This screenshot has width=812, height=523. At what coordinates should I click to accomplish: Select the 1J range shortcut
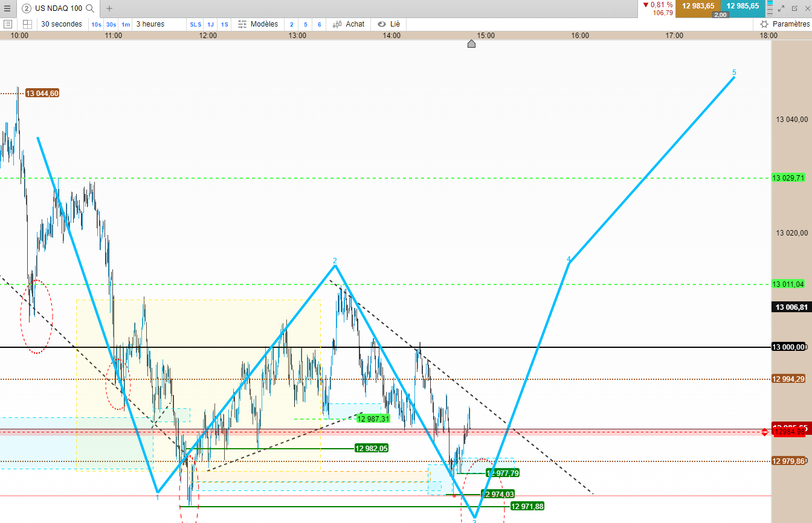coord(210,25)
